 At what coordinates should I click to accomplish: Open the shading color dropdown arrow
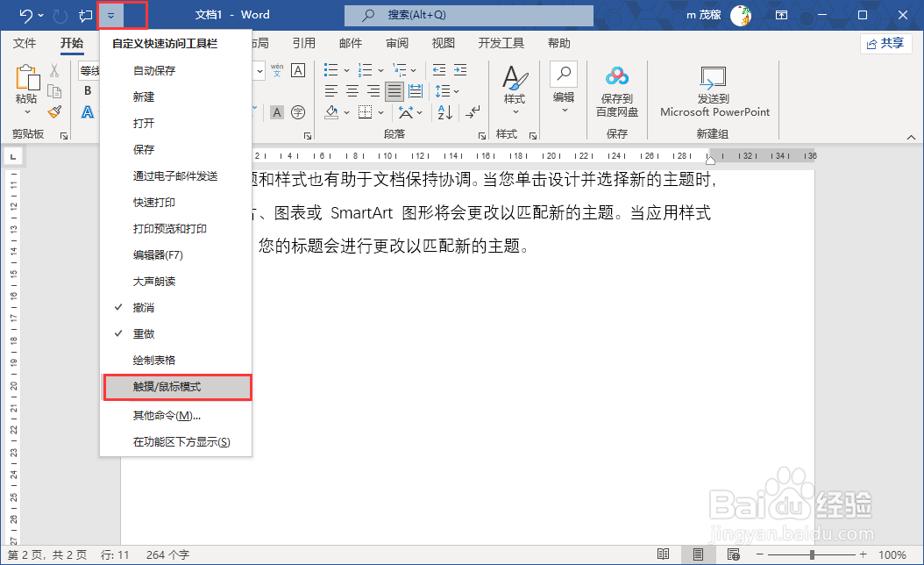pyautogui.click(x=345, y=112)
